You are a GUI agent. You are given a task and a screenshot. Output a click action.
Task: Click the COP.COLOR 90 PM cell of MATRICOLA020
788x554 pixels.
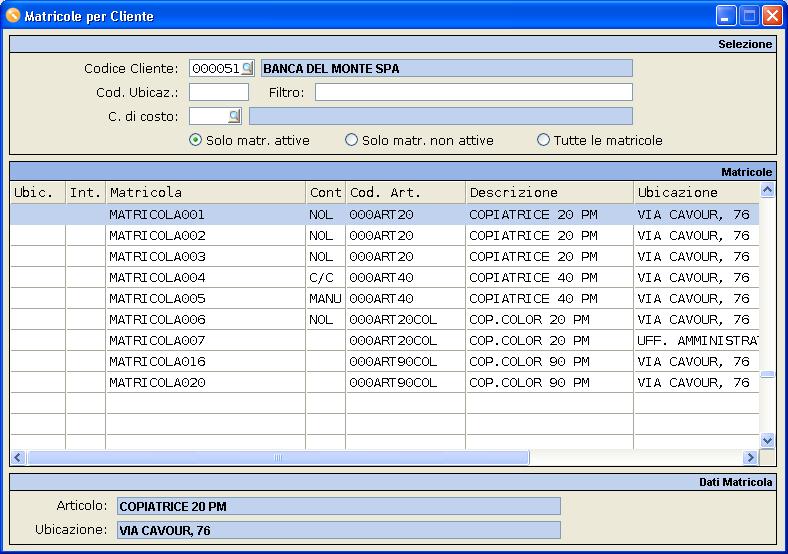point(549,383)
